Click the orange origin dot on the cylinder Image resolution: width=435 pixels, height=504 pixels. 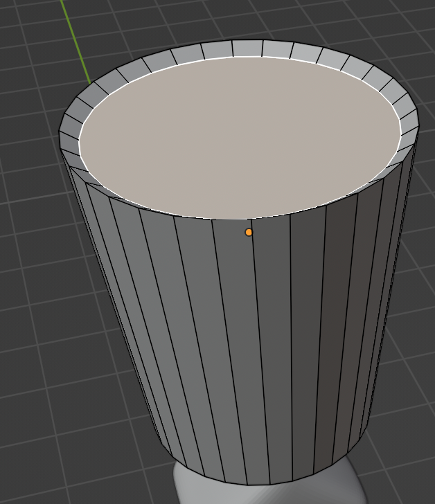pos(249,232)
